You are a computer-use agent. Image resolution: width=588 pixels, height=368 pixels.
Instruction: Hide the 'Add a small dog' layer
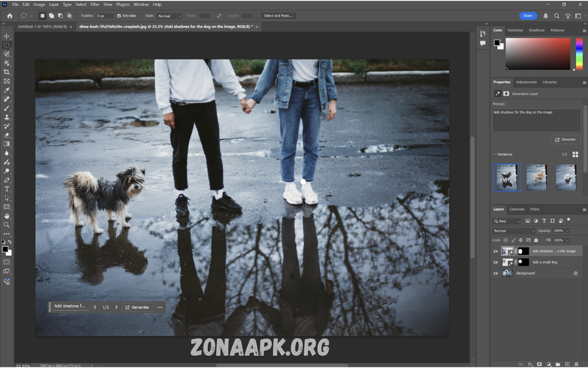click(495, 263)
